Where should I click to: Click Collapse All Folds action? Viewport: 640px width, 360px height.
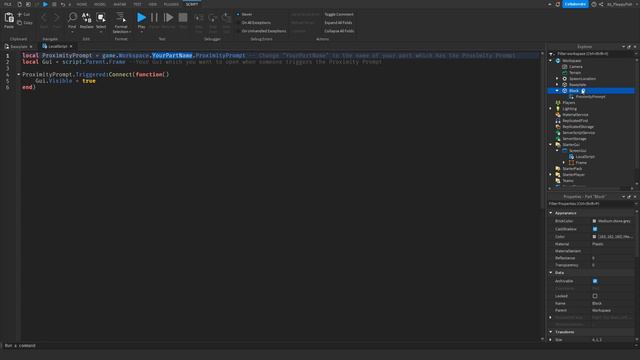click(x=339, y=31)
